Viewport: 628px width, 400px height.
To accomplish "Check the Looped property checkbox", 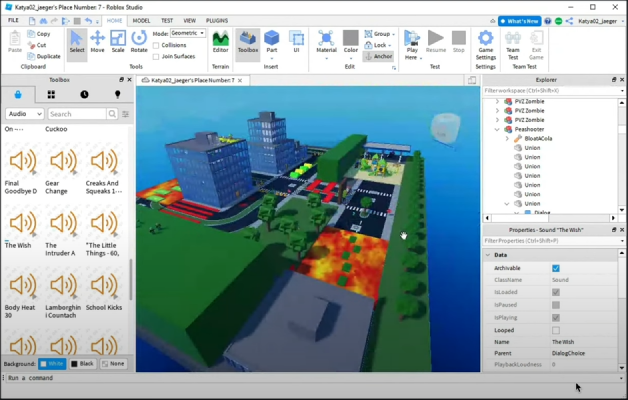I will point(556,330).
